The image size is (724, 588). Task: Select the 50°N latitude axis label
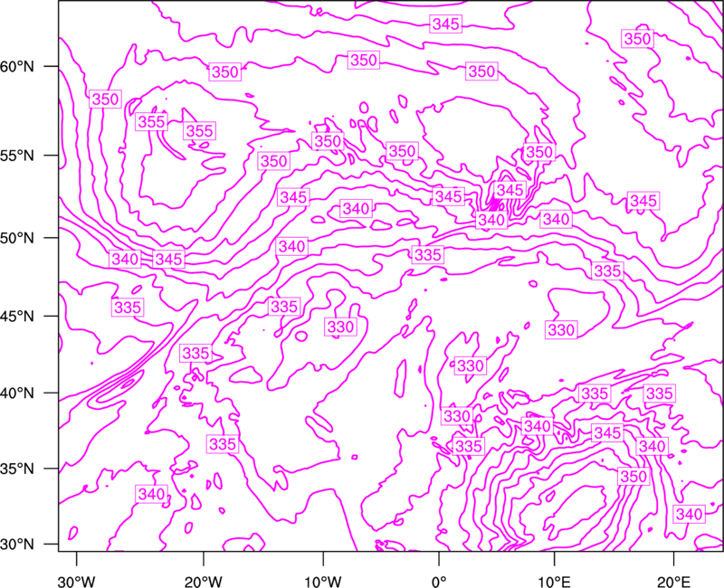coord(17,238)
